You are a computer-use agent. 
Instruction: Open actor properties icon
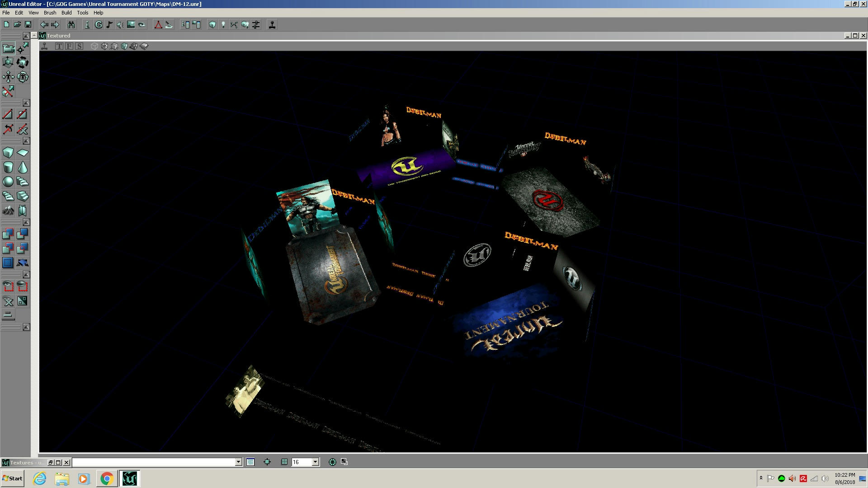tap(185, 24)
